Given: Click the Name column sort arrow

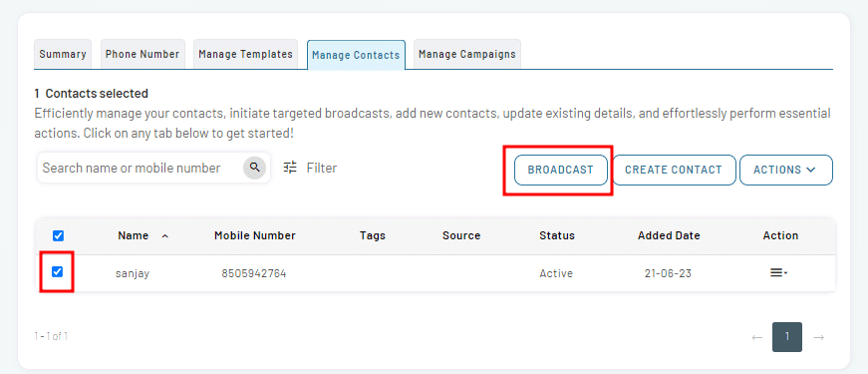Looking at the screenshot, I should coord(164,236).
